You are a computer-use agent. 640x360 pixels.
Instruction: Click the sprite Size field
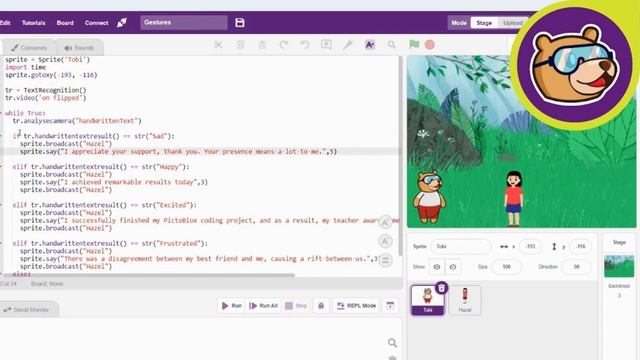tap(507, 267)
